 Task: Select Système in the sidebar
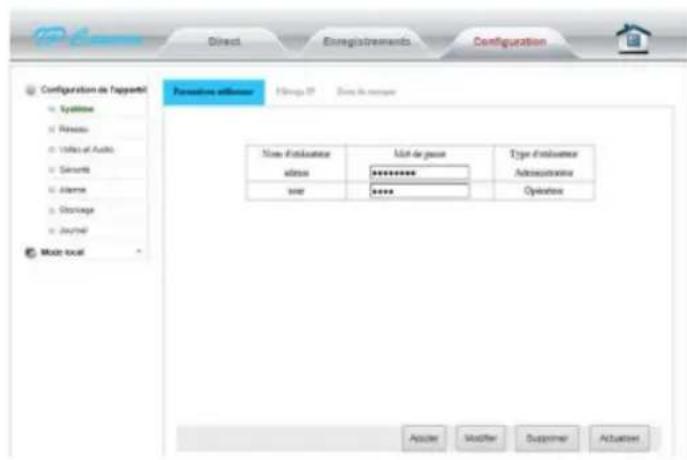[x=77, y=109]
